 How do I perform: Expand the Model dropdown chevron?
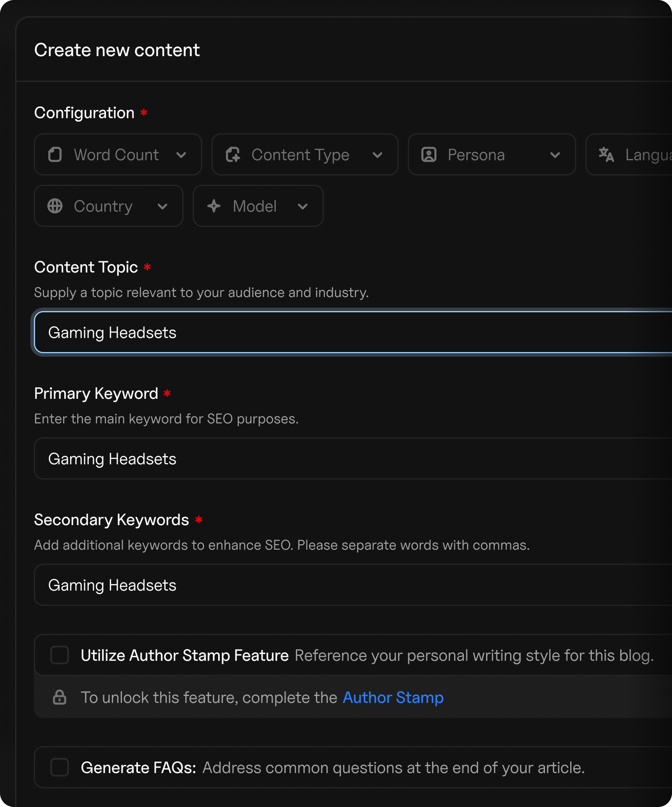[303, 207]
